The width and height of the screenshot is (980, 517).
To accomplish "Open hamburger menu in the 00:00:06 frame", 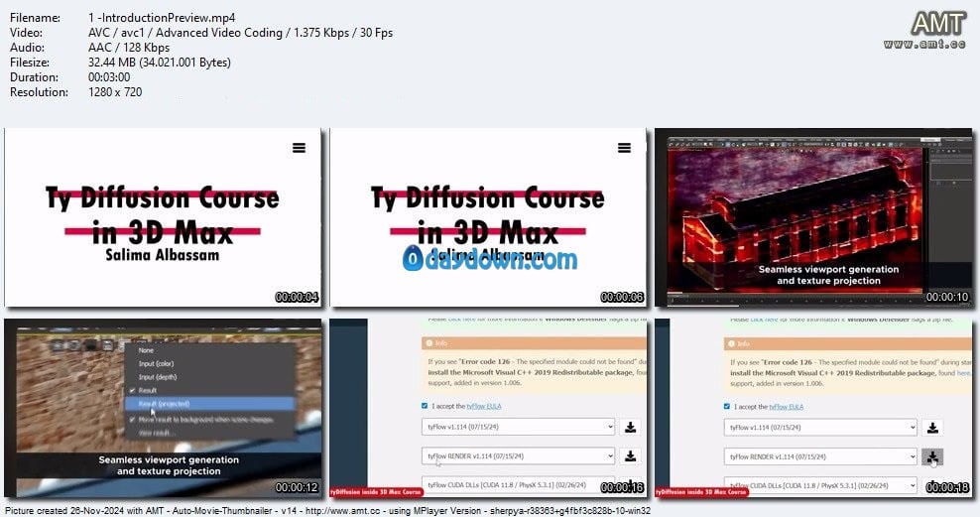I will (624, 148).
